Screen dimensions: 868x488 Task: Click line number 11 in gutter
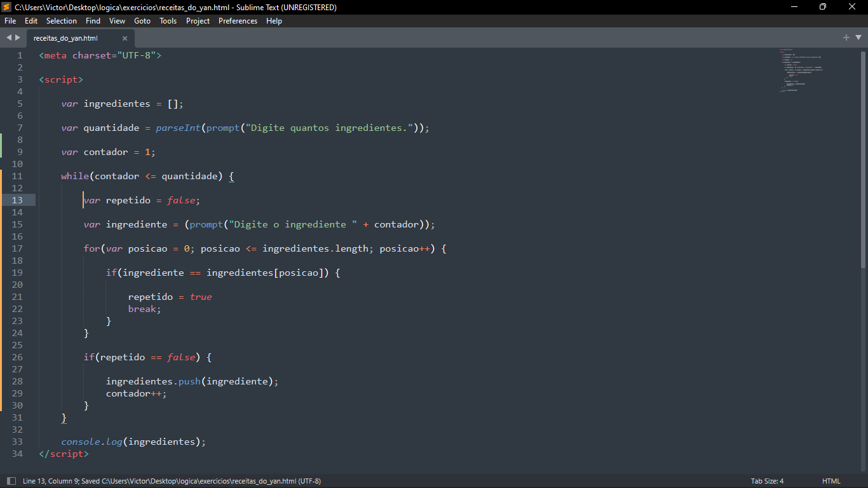(17, 176)
